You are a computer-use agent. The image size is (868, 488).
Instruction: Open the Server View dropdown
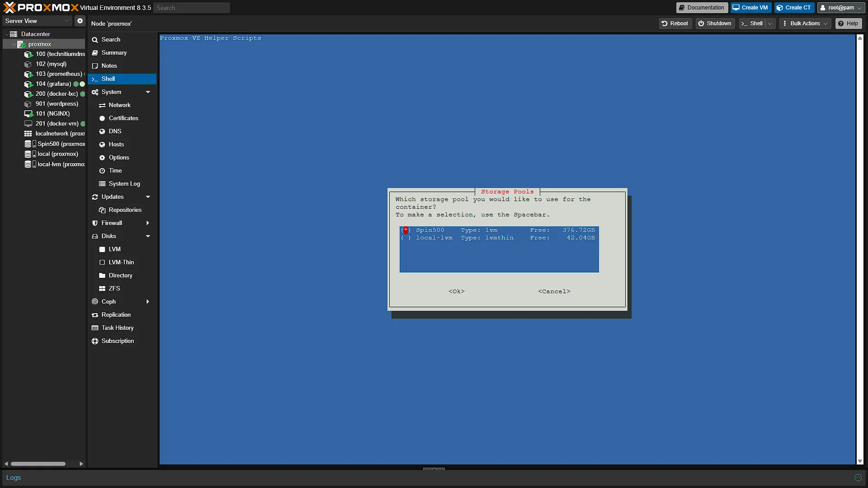pos(37,21)
